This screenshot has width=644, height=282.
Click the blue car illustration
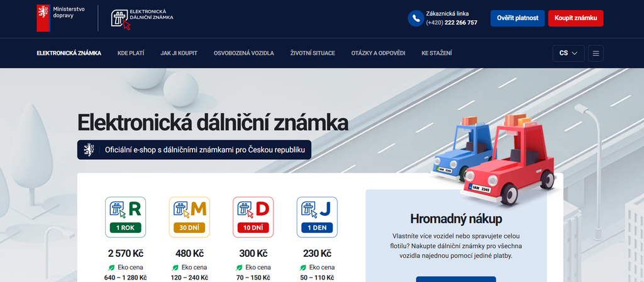tap(464, 150)
